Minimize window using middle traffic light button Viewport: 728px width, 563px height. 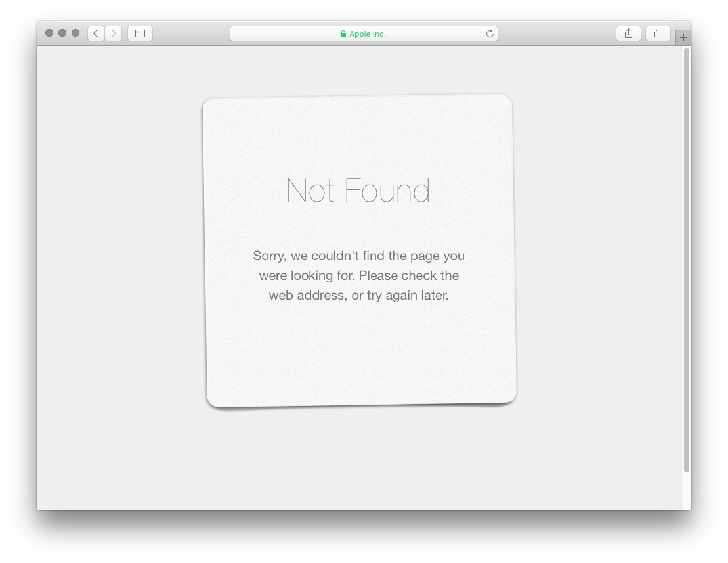click(x=62, y=33)
